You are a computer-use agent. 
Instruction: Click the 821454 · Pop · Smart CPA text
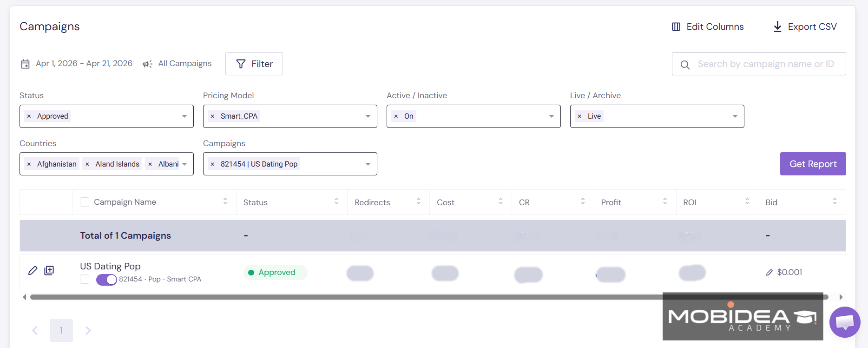160,279
